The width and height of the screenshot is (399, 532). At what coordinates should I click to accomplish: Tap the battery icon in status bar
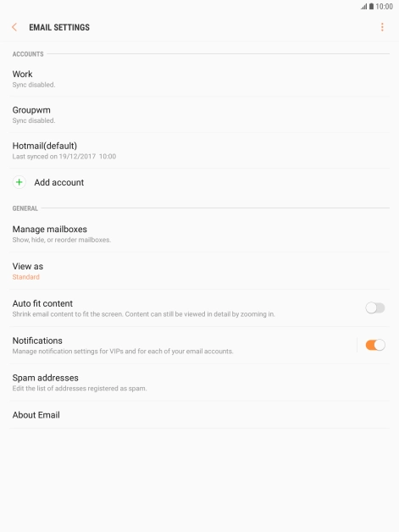[x=372, y=7]
